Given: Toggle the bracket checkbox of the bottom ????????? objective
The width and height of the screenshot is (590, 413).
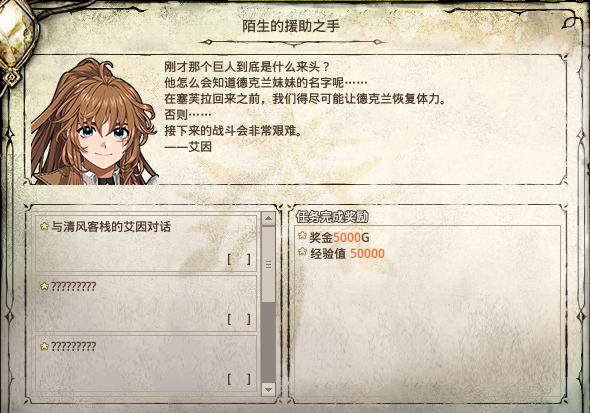Looking at the screenshot, I should click(x=239, y=379).
